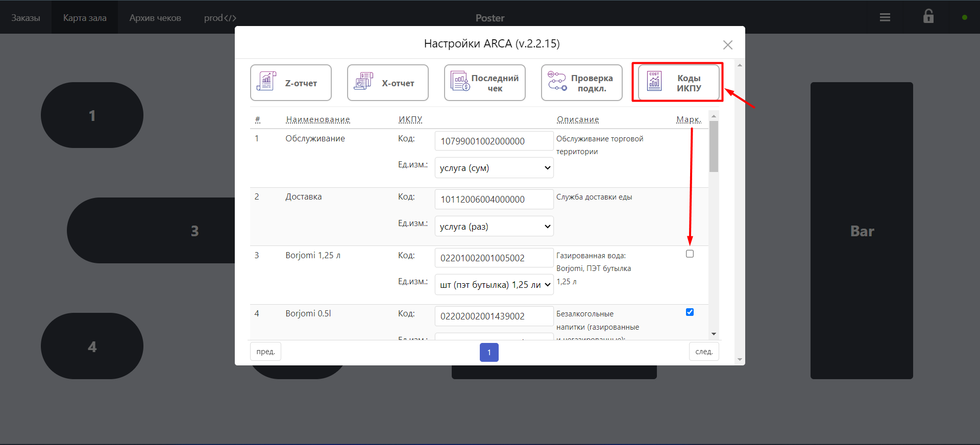Click the X-отчет register icon
This screenshot has width=980, height=445.
click(x=363, y=81)
